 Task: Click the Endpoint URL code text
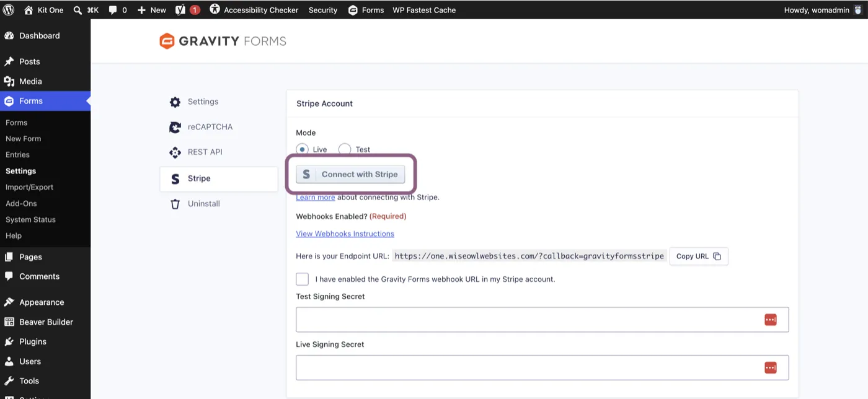529,256
